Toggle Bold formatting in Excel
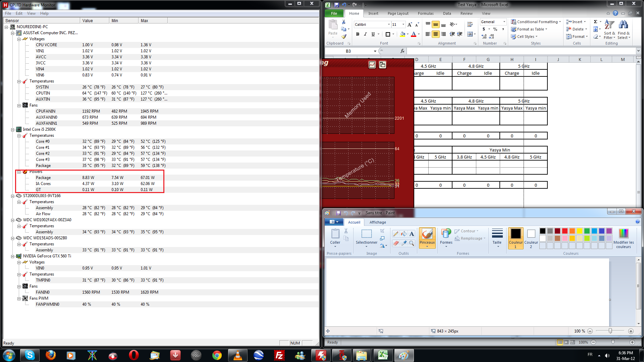Viewport: 644px width, 362px height. point(358,34)
